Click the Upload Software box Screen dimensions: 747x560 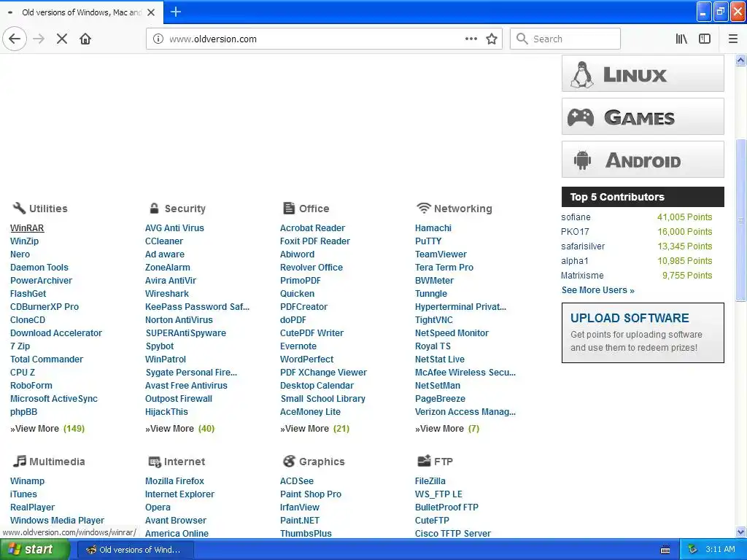pos(643,332)
